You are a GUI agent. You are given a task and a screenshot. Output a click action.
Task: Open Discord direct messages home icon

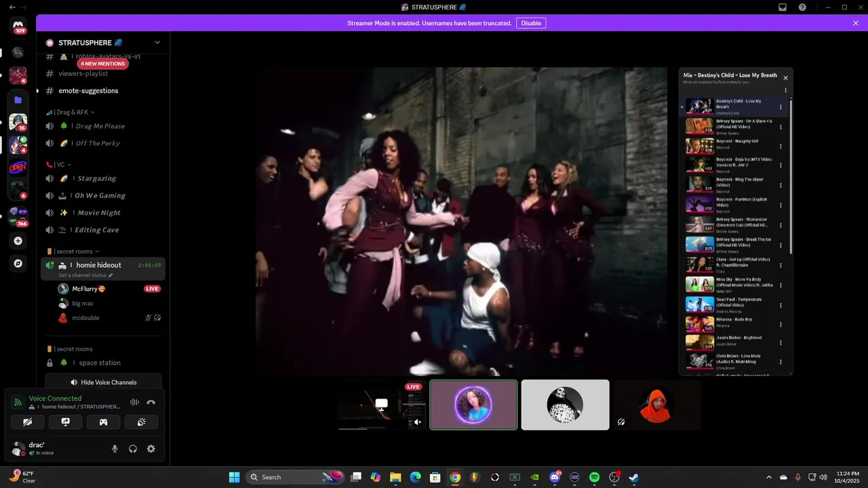click(x=18, y=24)
